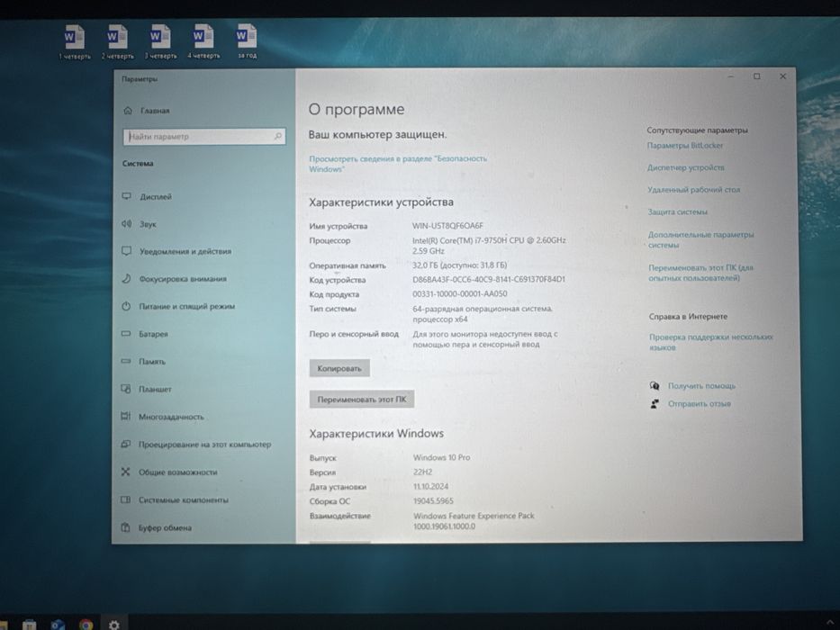Viewport: 840px width, 630px height.
Task: Open Уведомления и действия page
Action: (x=185, y=251)
